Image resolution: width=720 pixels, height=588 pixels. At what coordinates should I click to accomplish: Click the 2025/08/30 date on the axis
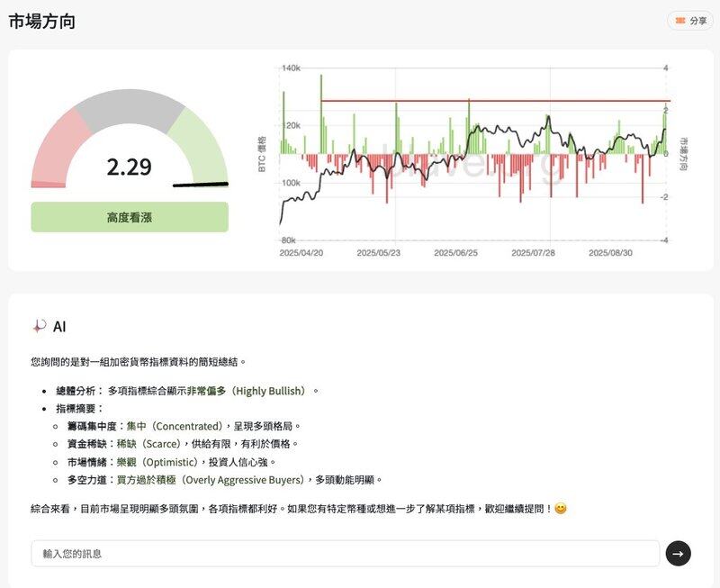(610, 254)
